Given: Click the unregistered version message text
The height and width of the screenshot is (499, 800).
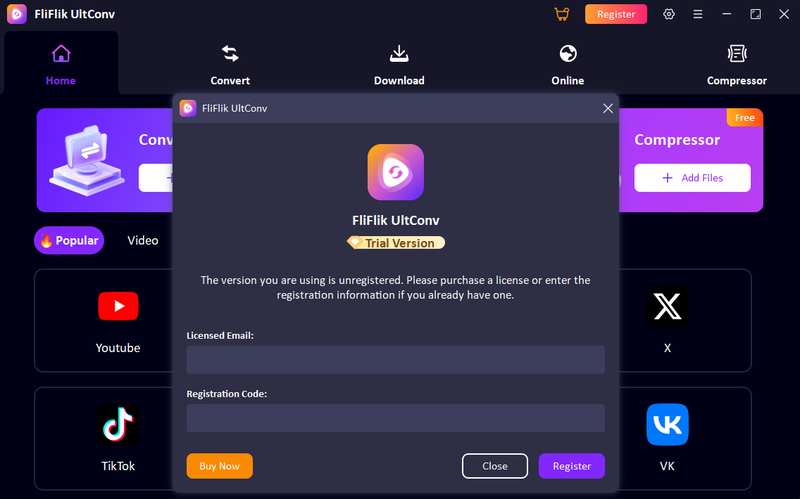Looking at the screenshot, I should [395, 287].
